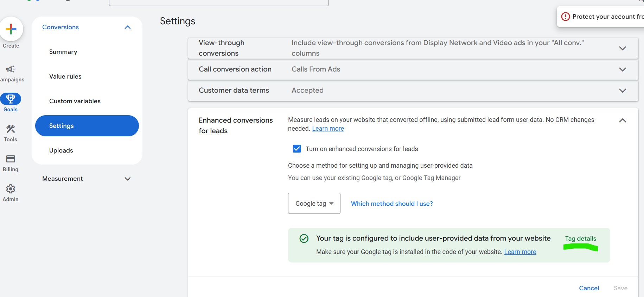644x297 pixels.
Task: Collapse the Conversions section chevron
Action: click(x=128, y=27)
